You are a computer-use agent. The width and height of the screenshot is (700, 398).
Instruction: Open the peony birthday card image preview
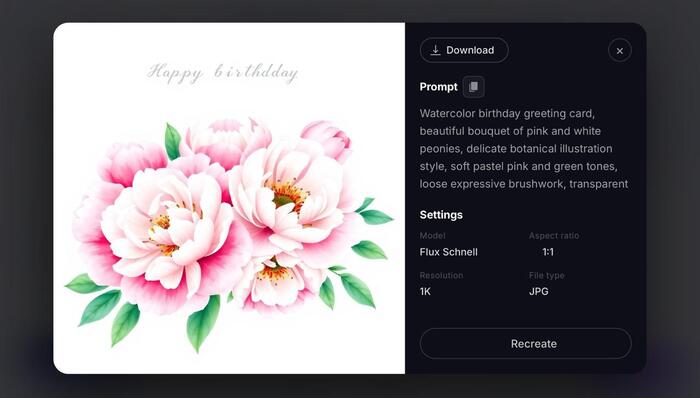(x=229, y=198)
